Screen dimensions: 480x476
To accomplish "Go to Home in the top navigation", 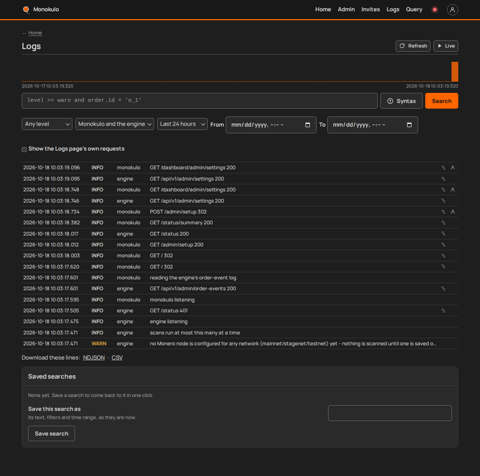I will pos(323,10).
